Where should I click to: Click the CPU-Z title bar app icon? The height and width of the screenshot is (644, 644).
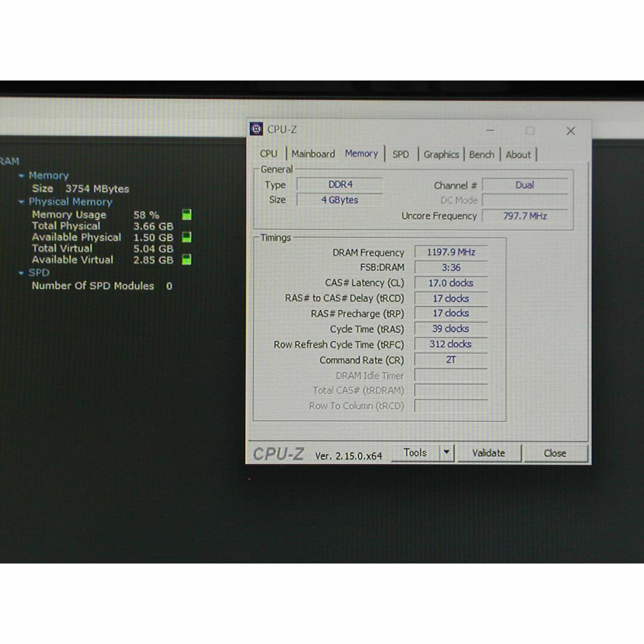point(256,129)
